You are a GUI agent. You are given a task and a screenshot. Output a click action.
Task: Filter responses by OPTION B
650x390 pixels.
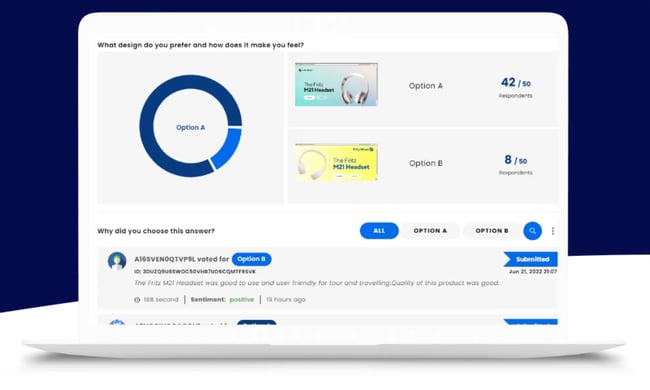[x=492, y=231]
